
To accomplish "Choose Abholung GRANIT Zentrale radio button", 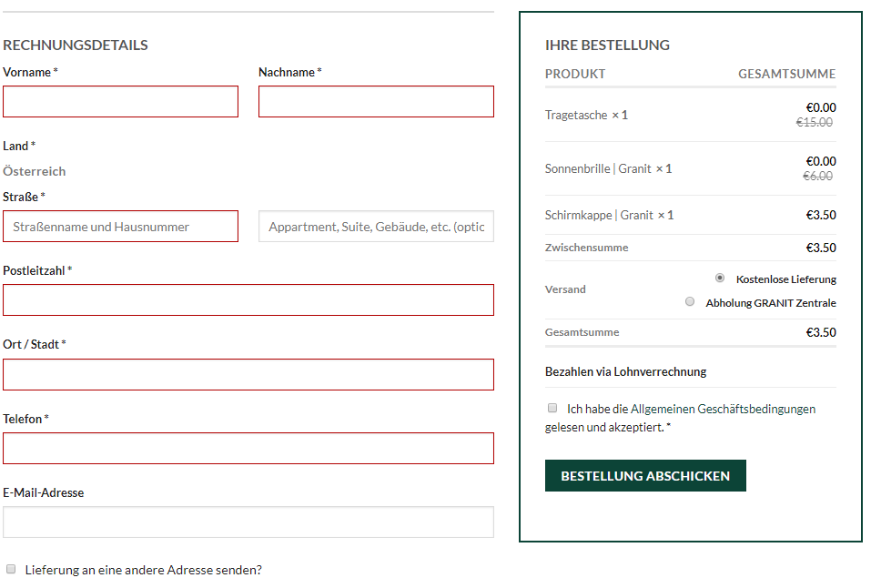I will tap(690, 302).
